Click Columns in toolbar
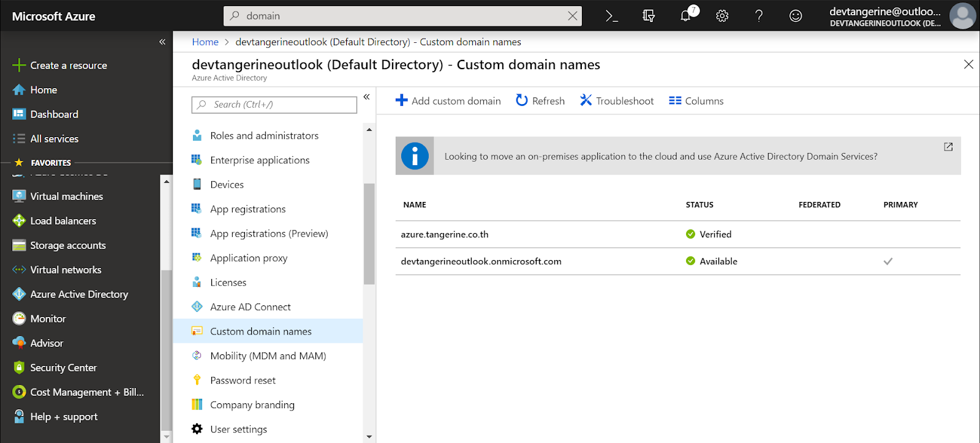Image resolution: width=980 pixels, height=443 pixels. tap(696, 101)
